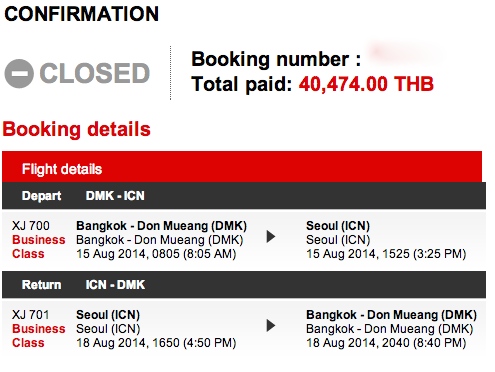Click the Return ICN - DMK header row
495x372 pixels.
pyautogui.click(x=244, y=285)
